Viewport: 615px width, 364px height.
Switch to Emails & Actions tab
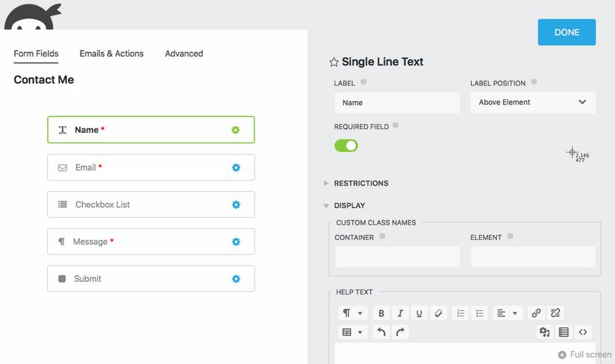111,54
